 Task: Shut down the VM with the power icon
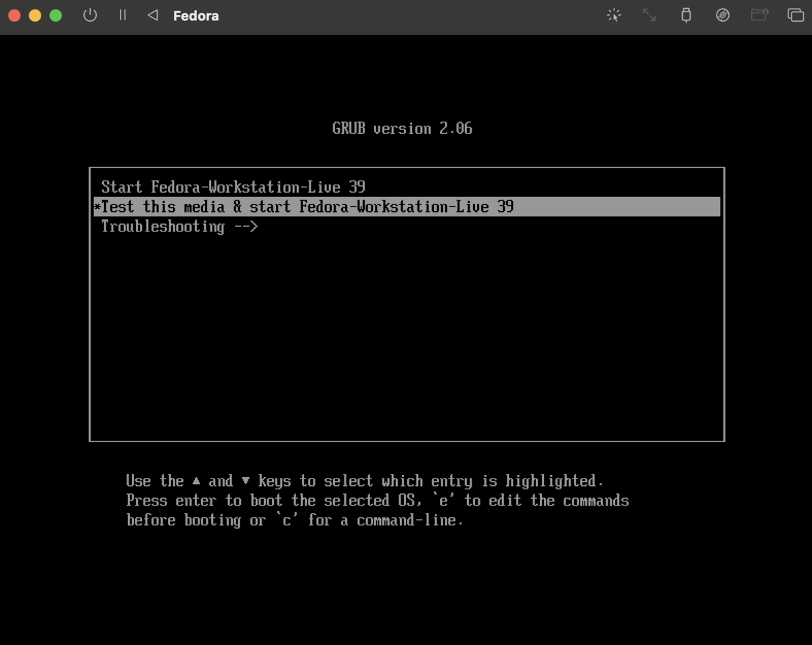pos(90,15)
